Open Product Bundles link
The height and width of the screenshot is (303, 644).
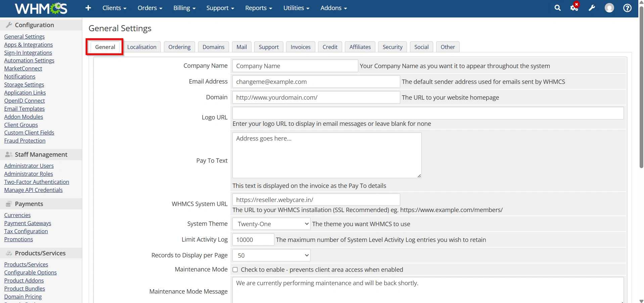point(25,289)
